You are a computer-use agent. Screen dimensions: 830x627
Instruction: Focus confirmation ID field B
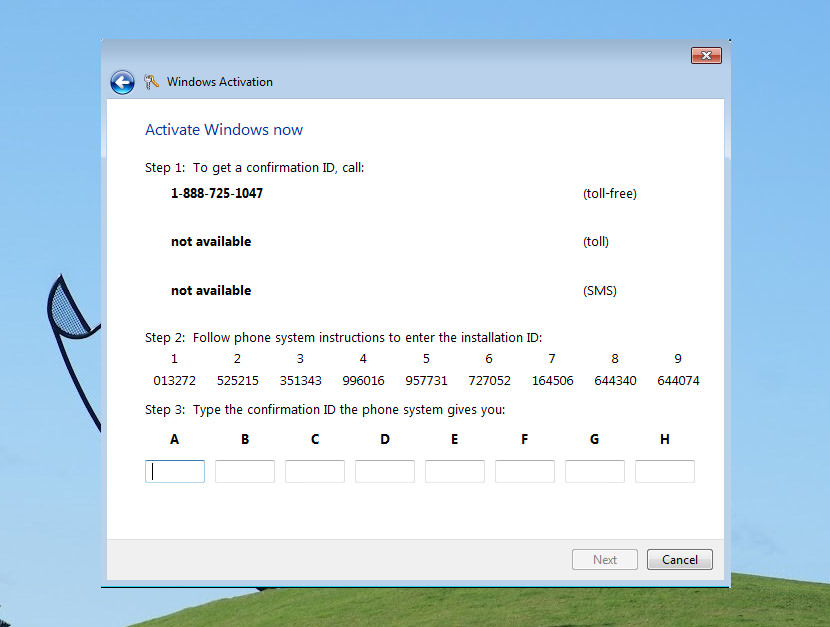point(245,471)
